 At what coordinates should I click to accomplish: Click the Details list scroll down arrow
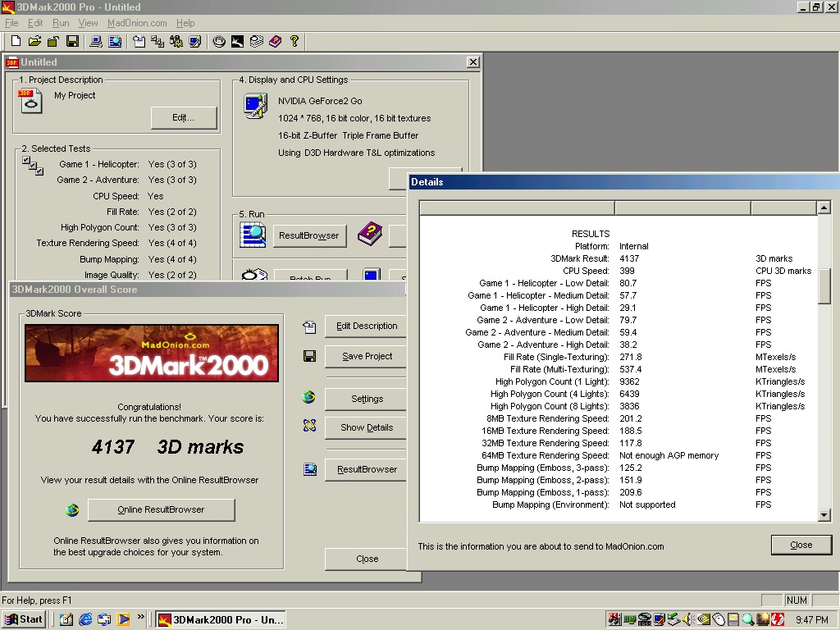tap(824, 515)
